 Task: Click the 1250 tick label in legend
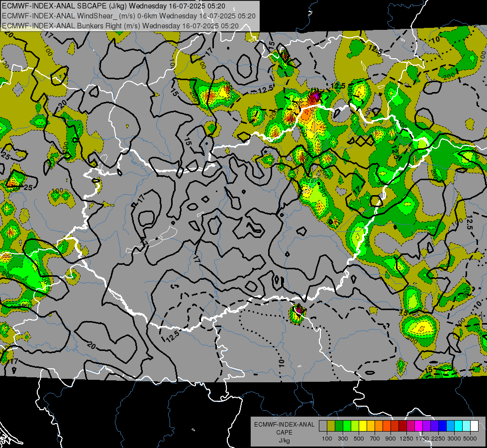click(x=406, y=439)
